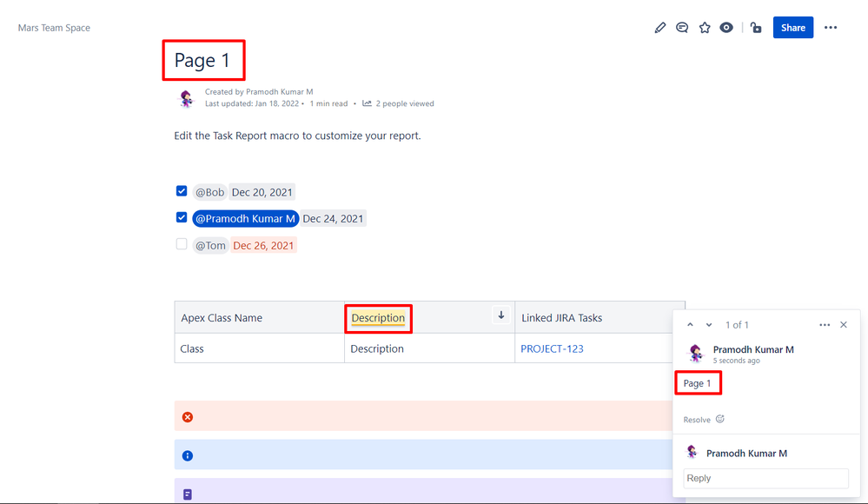
Task: Click the 5 seconds ago timestamp
Action: point(736,361)
